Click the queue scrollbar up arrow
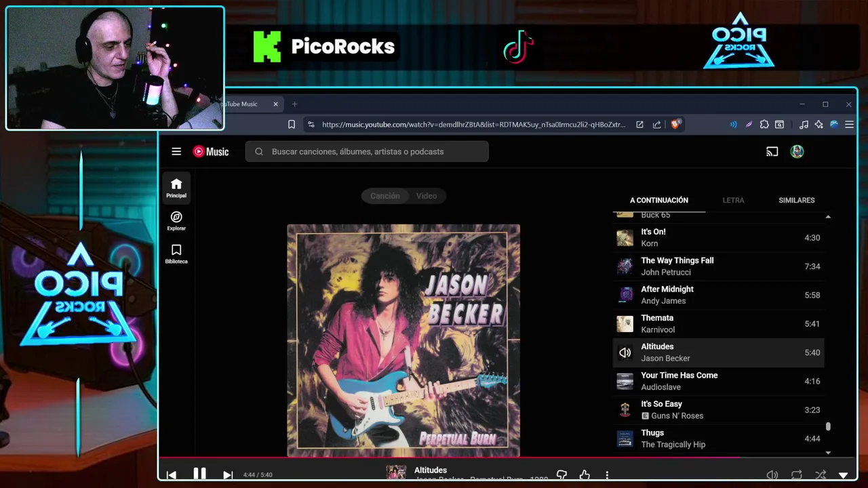The width and height of the screenshot is (868, 488). [x=828, y=217]
